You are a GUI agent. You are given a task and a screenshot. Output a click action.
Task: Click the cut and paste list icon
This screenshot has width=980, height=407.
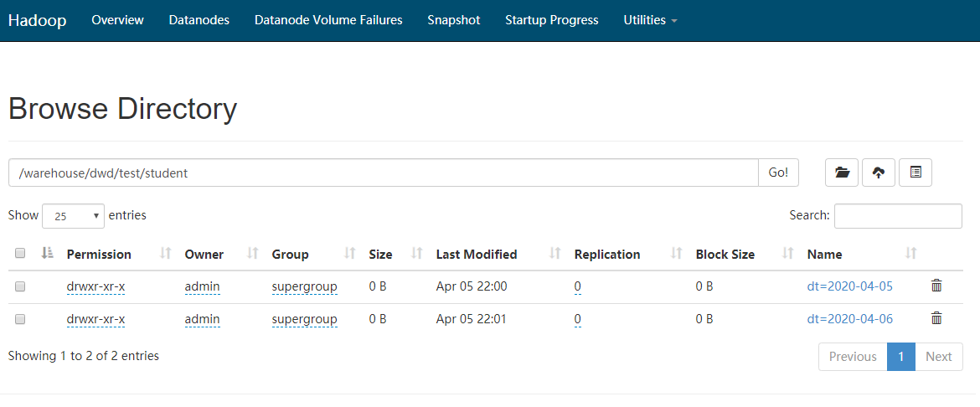point(916,173)
